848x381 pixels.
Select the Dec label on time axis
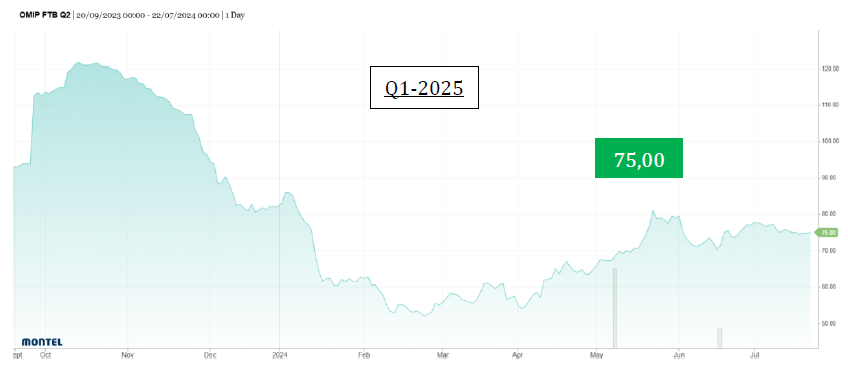[210, 356]
